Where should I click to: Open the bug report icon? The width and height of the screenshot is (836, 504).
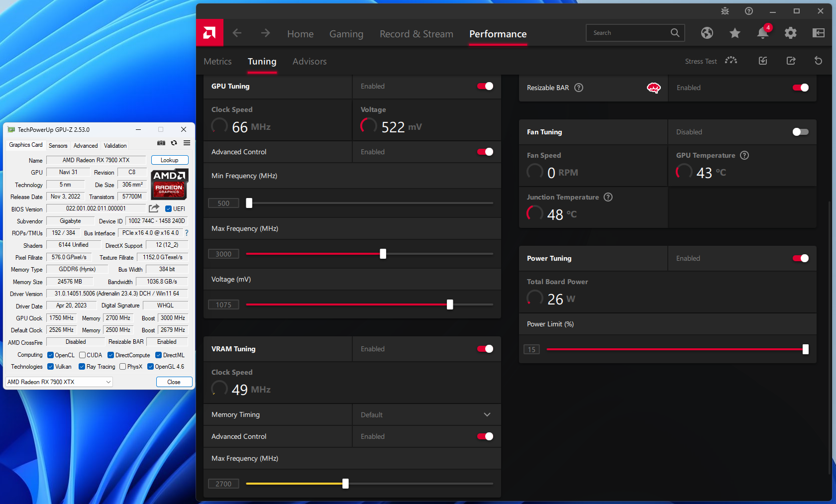pyautogui.click(x=725, y=11)
